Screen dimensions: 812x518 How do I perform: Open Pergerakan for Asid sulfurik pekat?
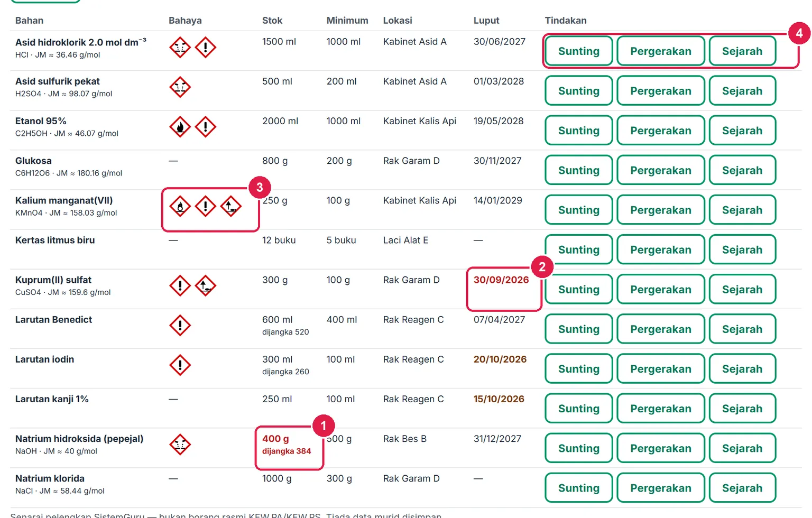[x=661, y=91]
